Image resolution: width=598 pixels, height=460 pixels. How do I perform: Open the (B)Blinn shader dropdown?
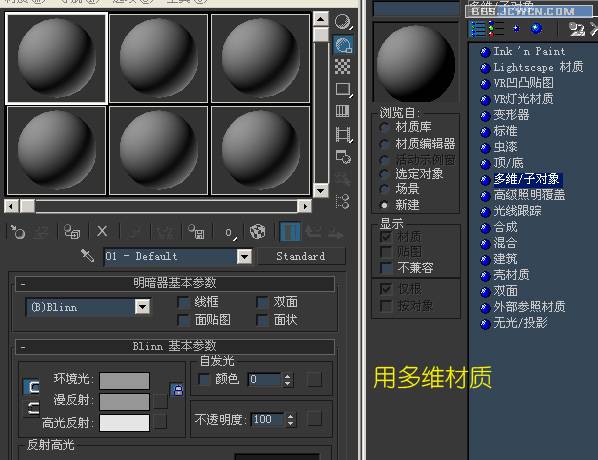142,307
